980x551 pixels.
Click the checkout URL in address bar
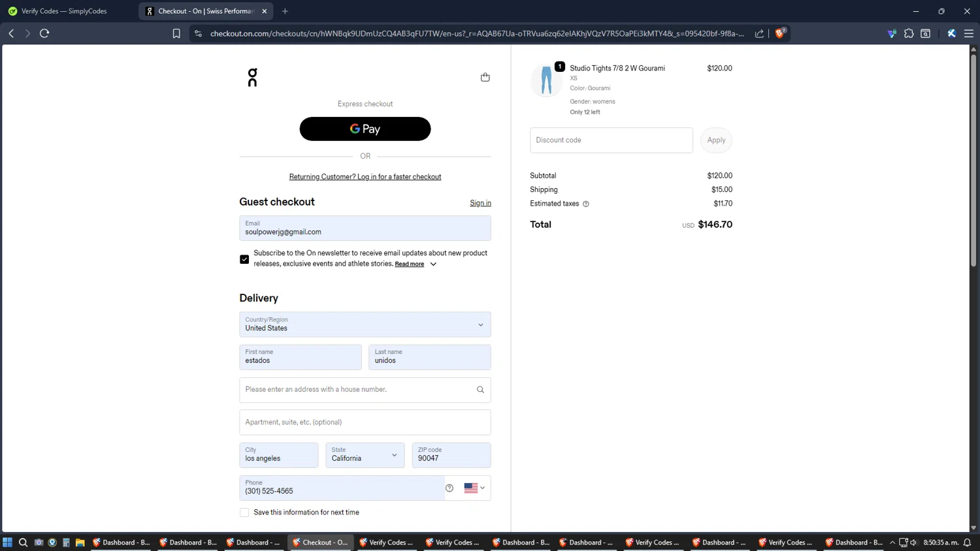(x=477, y=33)
